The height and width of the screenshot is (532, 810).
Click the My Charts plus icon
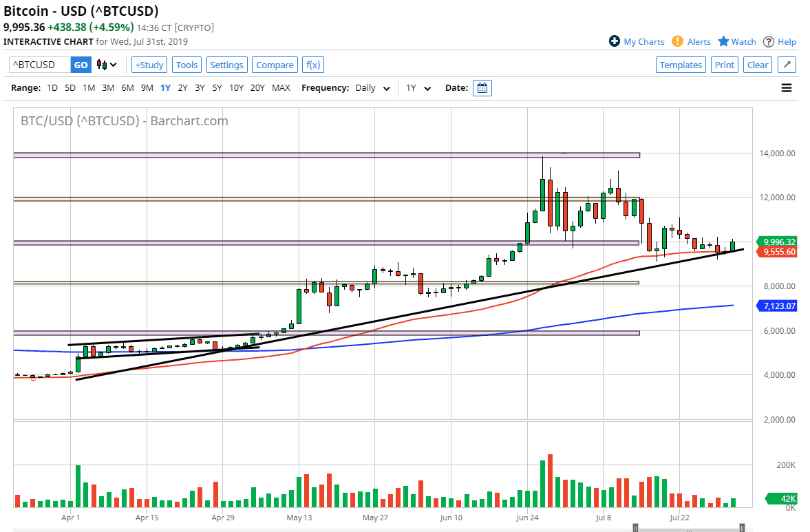613,41
